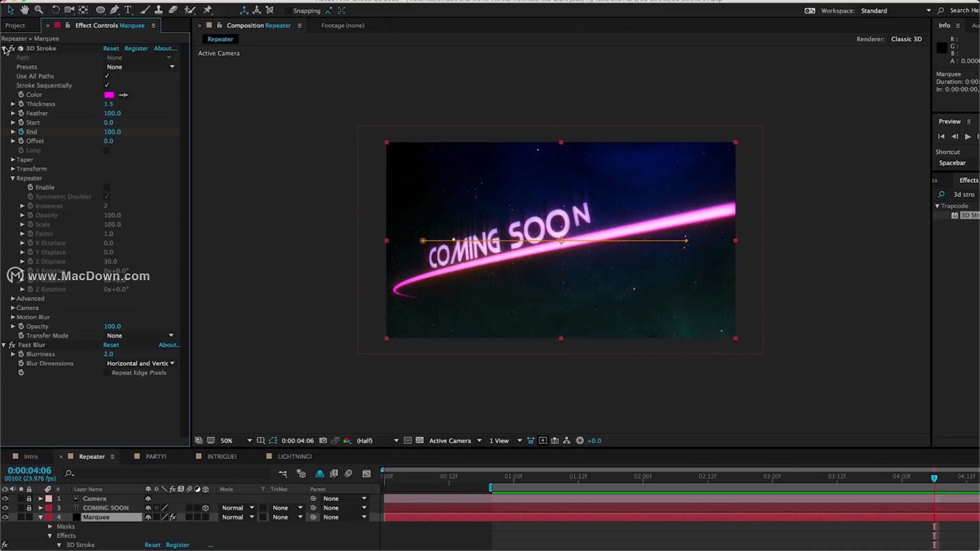Enable the Repeater Enable checkbox

click(105, 187)
